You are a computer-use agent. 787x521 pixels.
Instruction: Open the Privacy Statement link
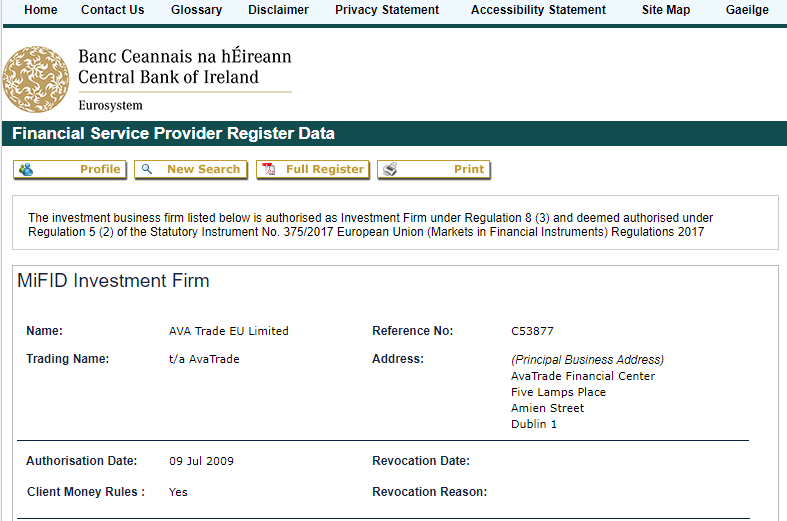tap(387, 10)
